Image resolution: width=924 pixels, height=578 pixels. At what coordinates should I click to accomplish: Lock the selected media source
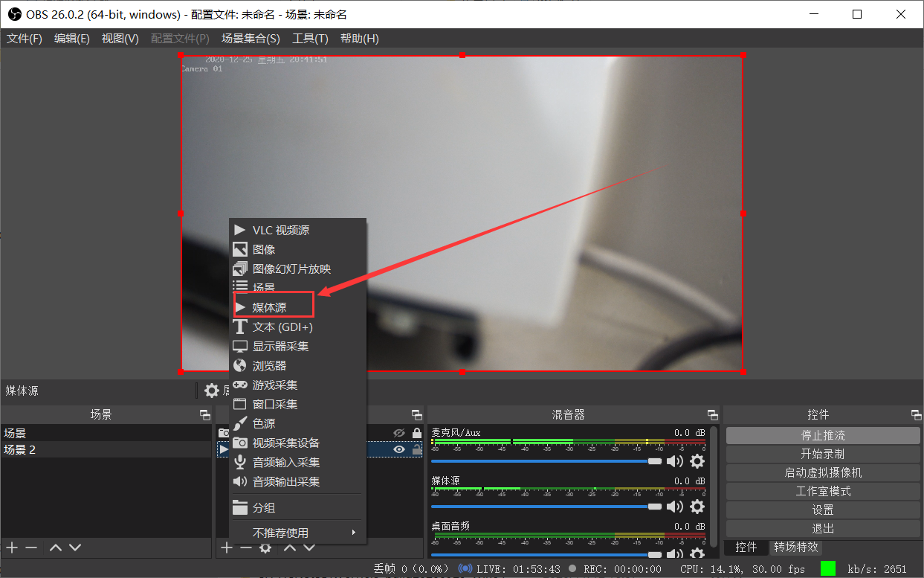point(416,449)
